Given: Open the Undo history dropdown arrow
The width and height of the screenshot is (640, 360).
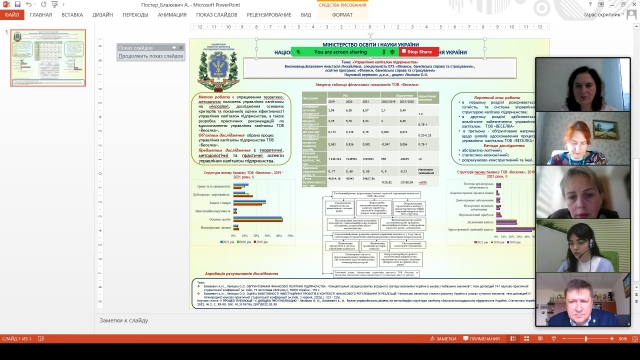Looking at the screenshot, I should [35, 4].
